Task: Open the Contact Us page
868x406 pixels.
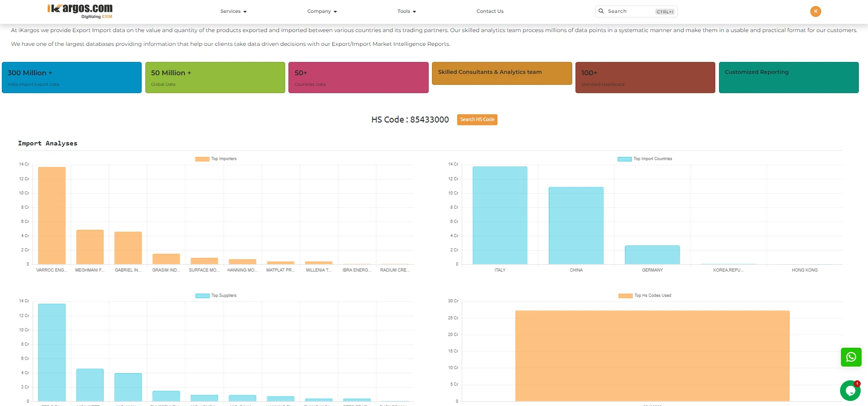Action: click(x=490, y=11)
